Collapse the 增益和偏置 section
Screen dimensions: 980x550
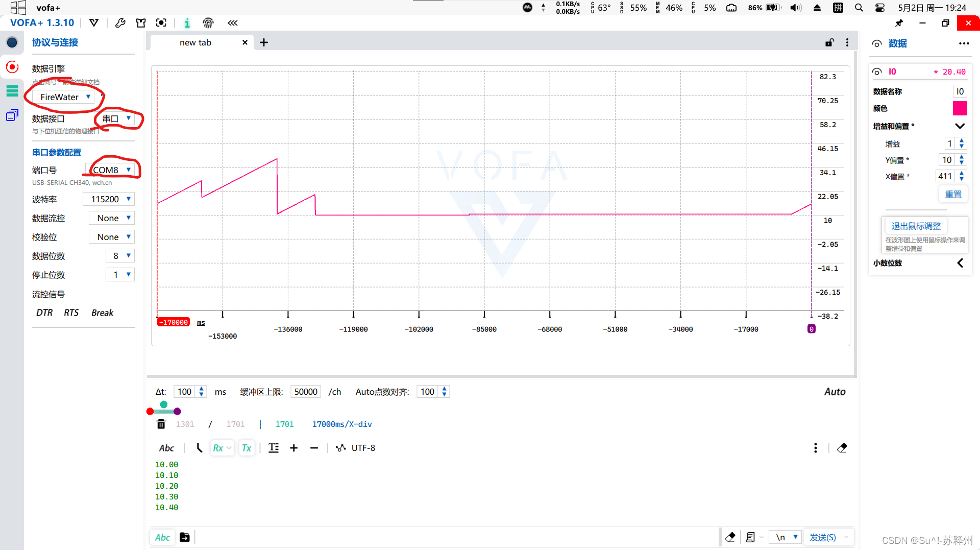click(960, 126)
